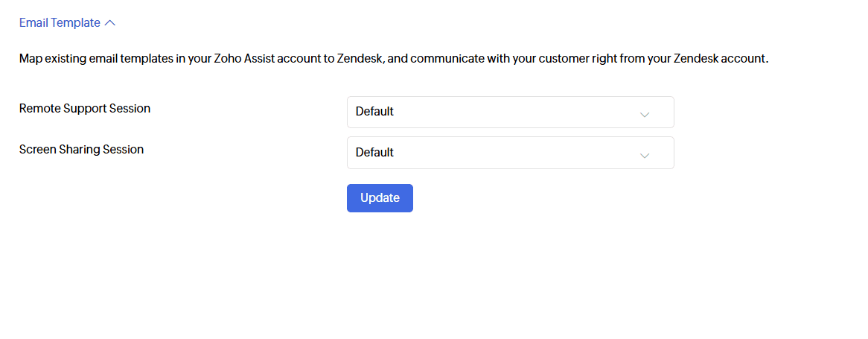Click the right edge of Screen Sharing combo box

tap(668, 152)
